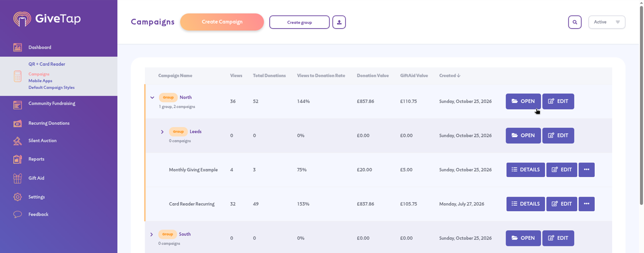This screenshot has width=644, height=253.
Task: Click the Campaign Name column header
Action: click(x=175, y=76)
